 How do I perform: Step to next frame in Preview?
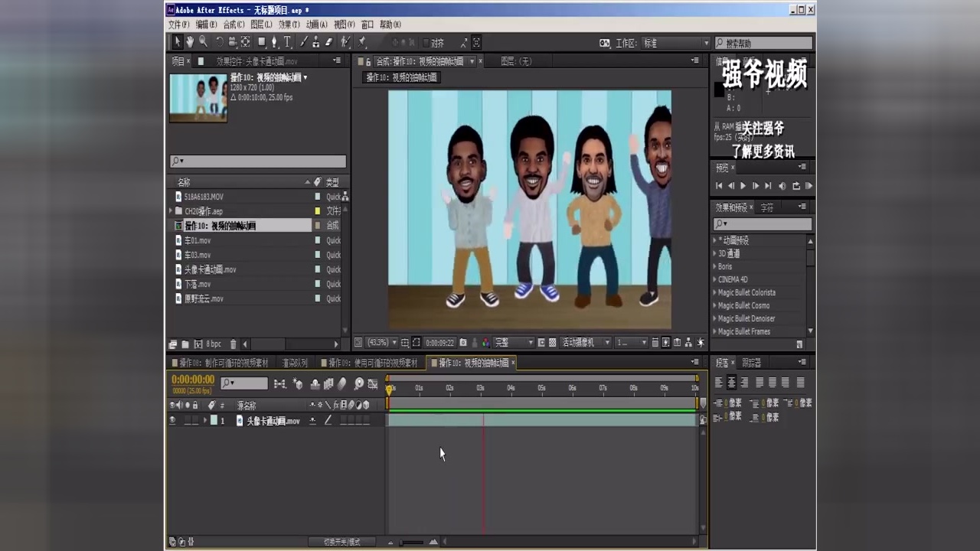point(756,186)
